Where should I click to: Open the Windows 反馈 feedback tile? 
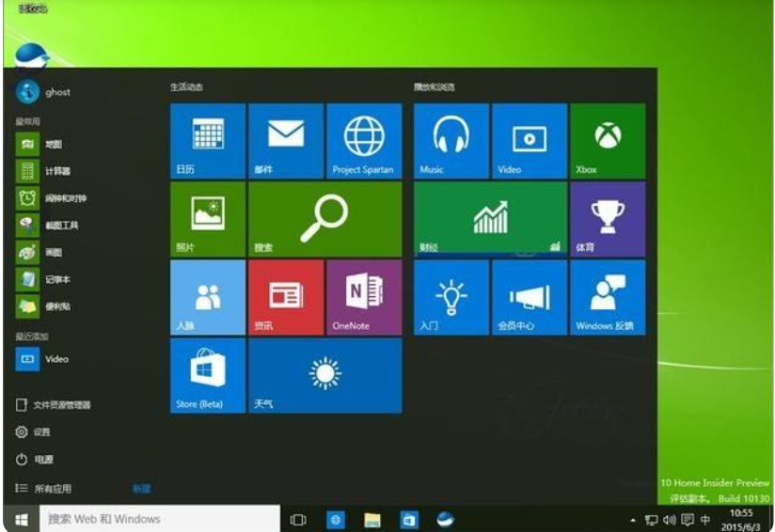pos(608,297)
